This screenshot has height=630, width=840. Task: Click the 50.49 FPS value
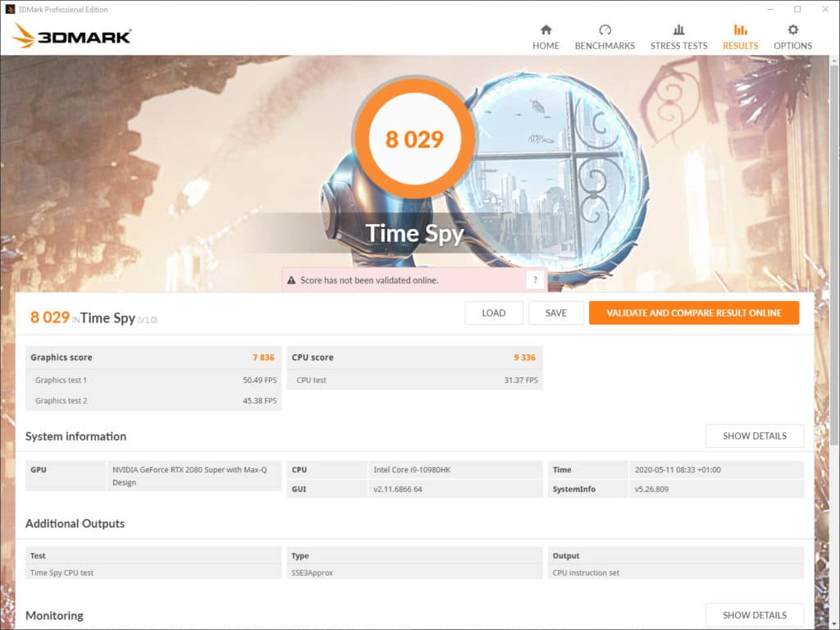click(x=259, y=380)
